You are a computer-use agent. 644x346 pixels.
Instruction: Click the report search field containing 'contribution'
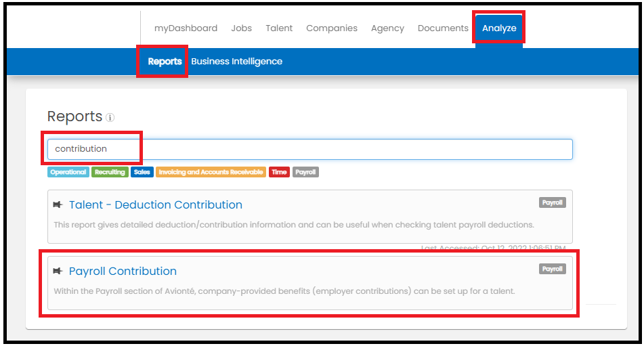310,149
